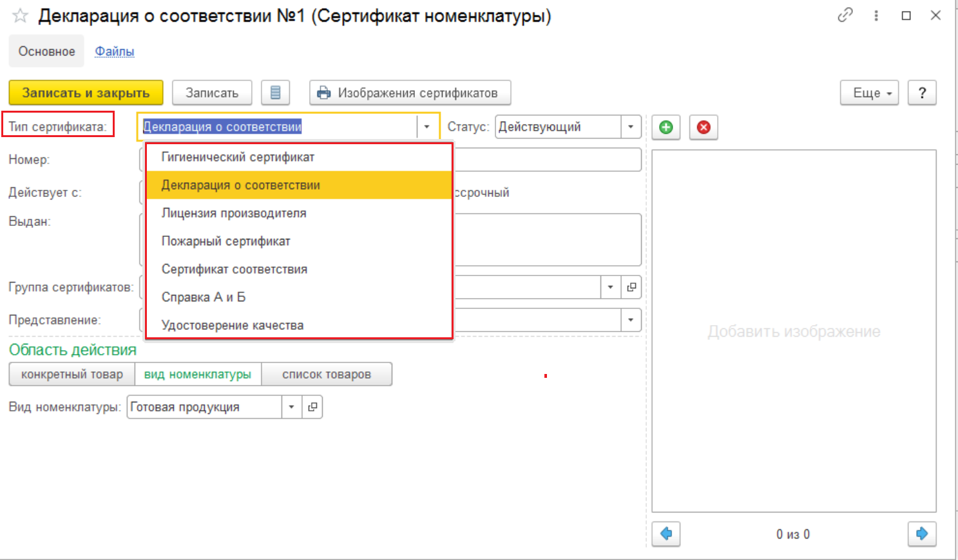Choose Справка А и Б option

[299, 297]
